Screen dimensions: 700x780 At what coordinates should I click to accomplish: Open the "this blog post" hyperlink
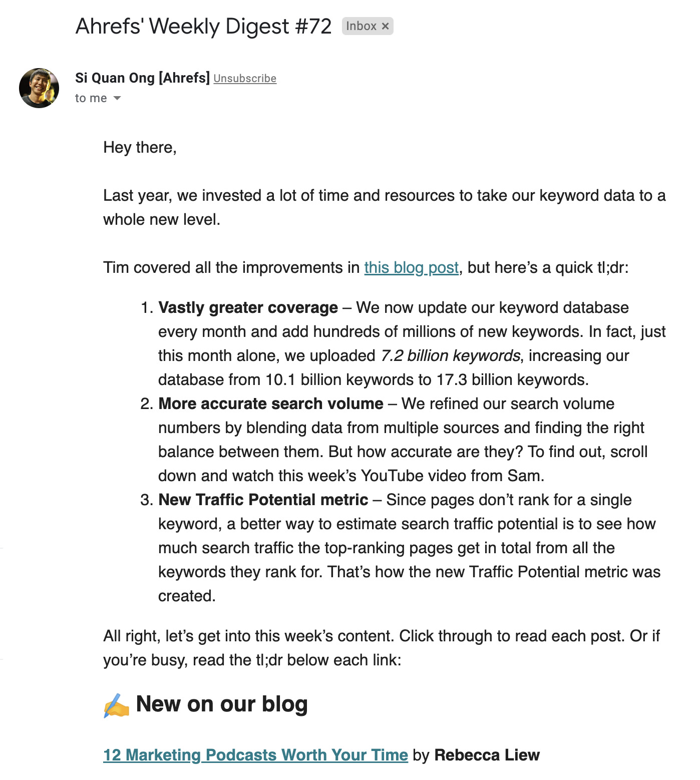pos(411,268)
